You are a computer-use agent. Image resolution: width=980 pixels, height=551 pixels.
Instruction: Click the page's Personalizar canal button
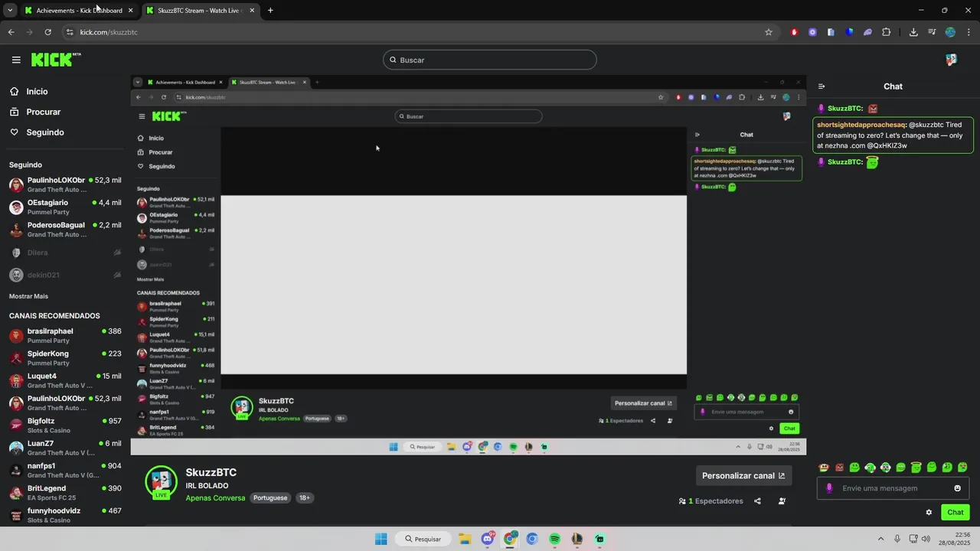pos(743,475)
